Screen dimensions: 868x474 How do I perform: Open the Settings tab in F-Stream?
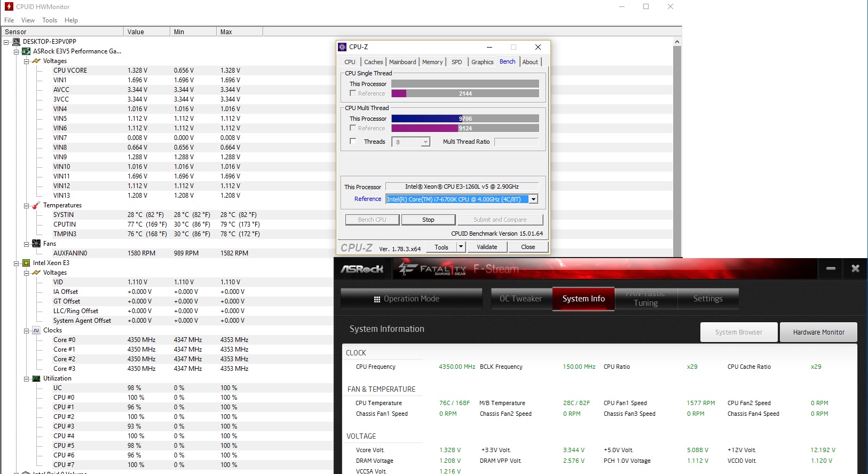708,299
